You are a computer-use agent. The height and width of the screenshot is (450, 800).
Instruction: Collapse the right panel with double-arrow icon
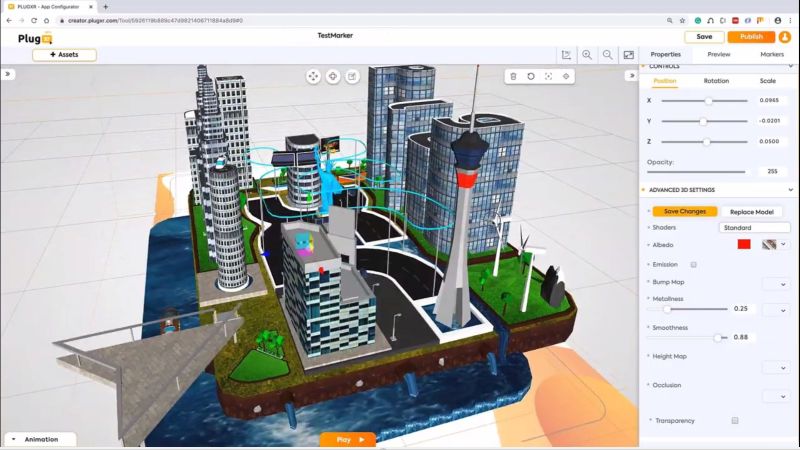click(x=631, y=75)
